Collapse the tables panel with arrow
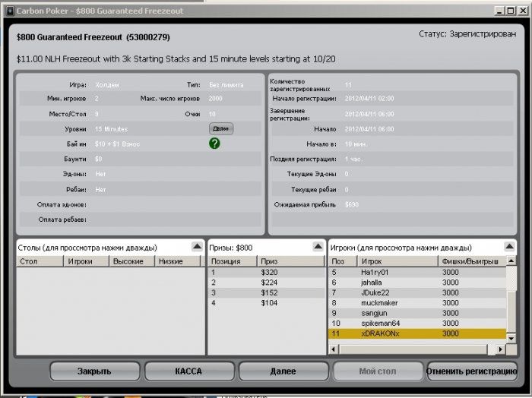 coord(197,246)
